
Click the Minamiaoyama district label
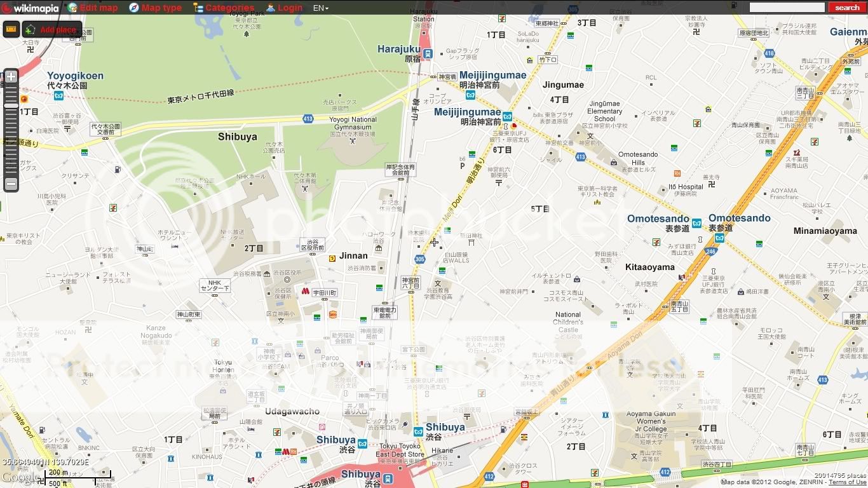[x=825, y=231]
